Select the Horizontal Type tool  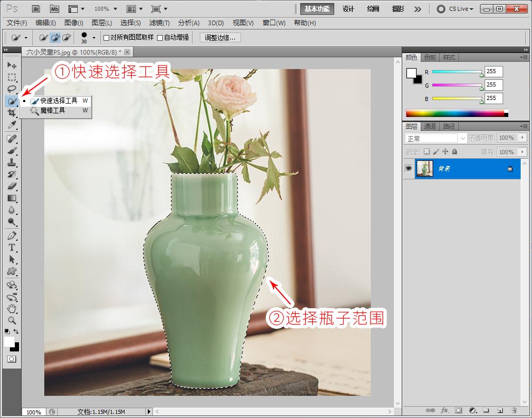click(11, 247)
